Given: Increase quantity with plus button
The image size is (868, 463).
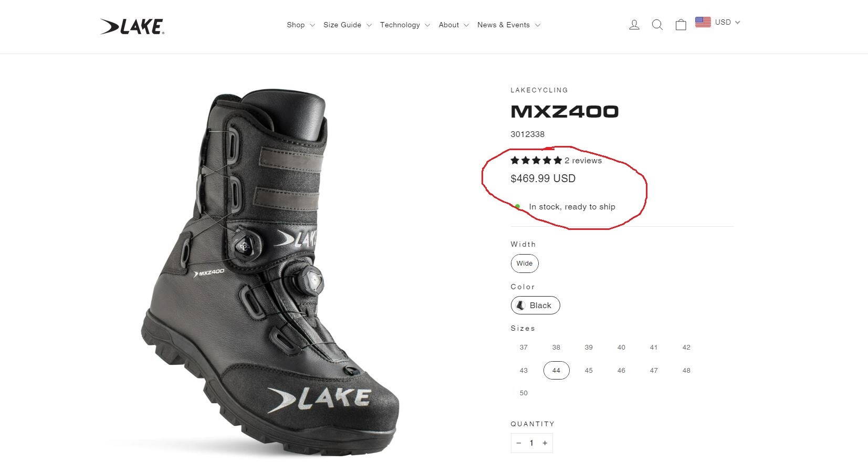Looking at the screenshot, I should coord(545,443).
